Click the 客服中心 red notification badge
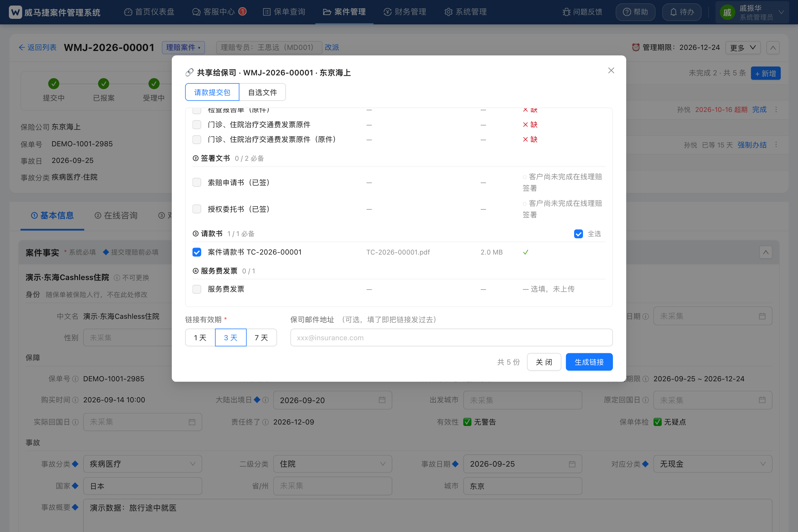The width and height of the screenshot is (798, 532). coord(242,11)
